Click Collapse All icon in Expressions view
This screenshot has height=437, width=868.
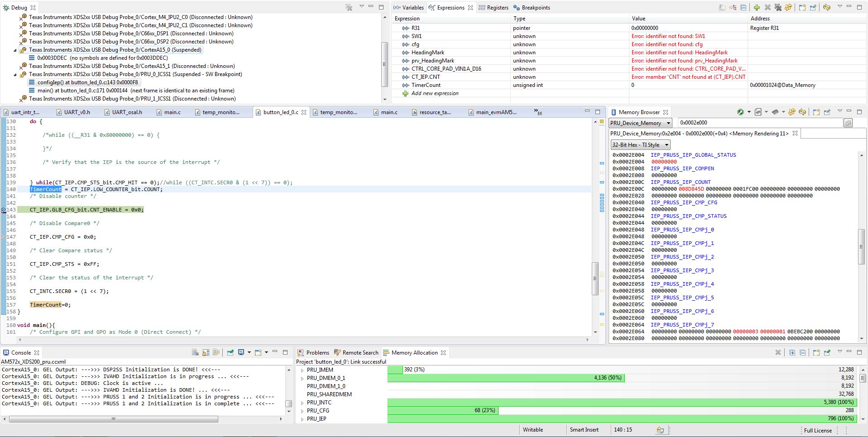click(743, 7)
